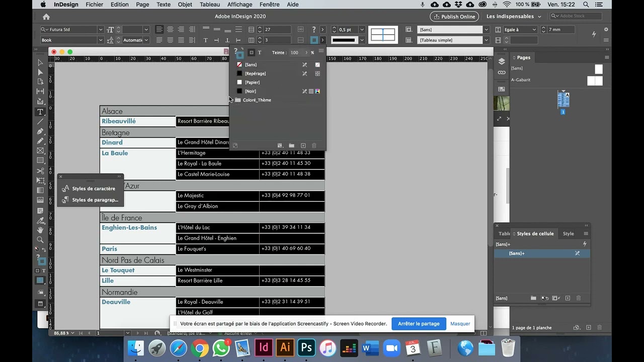Toggle formatting affects text in Swatches

pyautogui.click(x=260, y=52)
